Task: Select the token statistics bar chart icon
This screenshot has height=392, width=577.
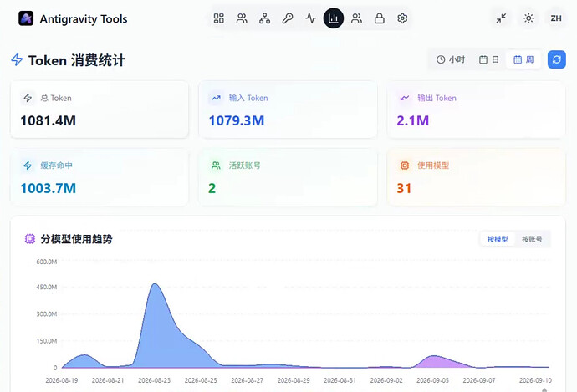Action: (x=334, y=18)
